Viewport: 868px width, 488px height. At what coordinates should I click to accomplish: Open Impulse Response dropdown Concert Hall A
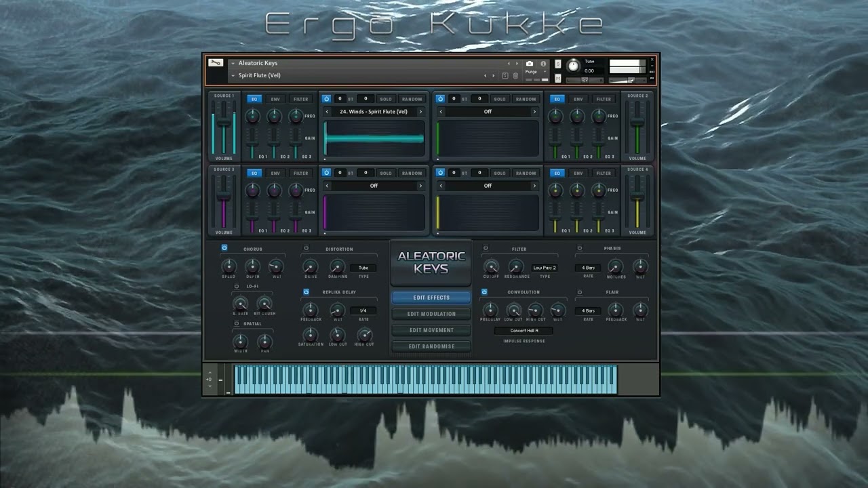click(524, 331)
